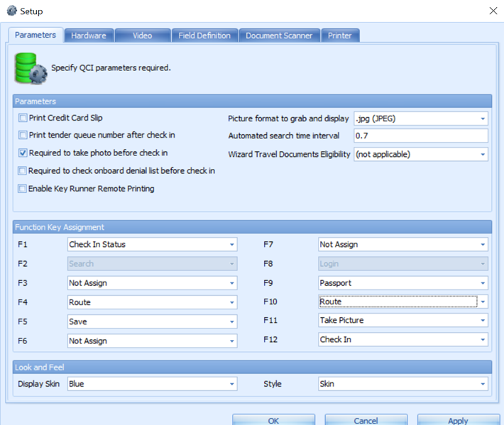Go to the Printer tab
This screenshot has height=425, width=504.
(x=340, y=35)
